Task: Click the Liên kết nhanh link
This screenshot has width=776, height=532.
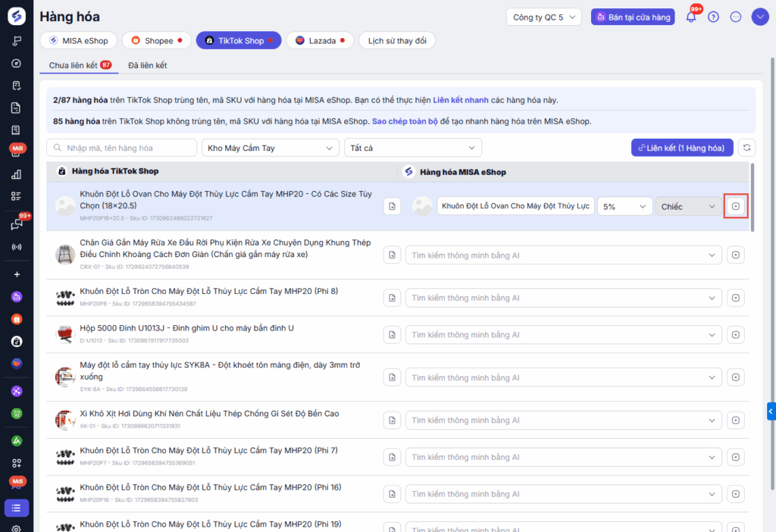Action: click(460, 100)
